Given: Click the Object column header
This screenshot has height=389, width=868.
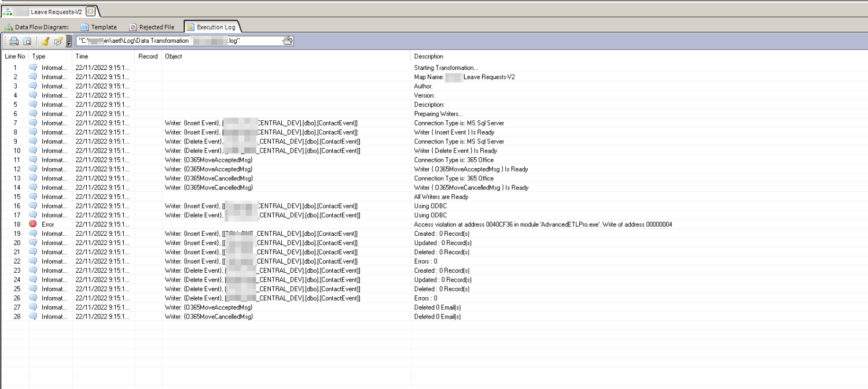Looking at the screenshot, I should pyautogui.click(x=286, y=57).
